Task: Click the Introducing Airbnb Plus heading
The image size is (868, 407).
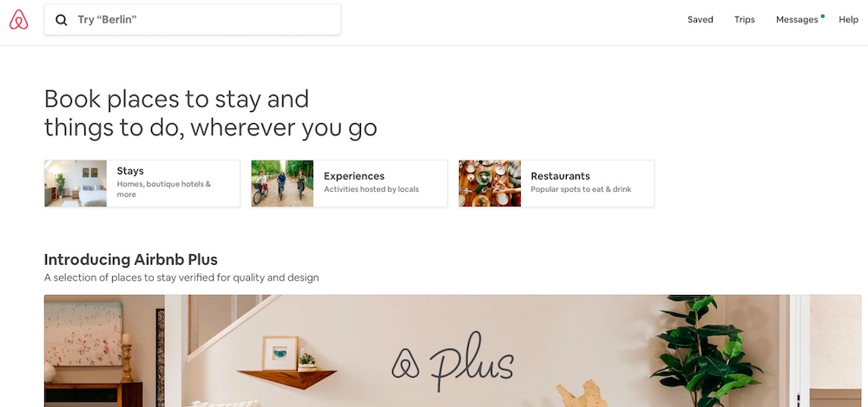Action: pyautogui.click(x=131, y=259)
